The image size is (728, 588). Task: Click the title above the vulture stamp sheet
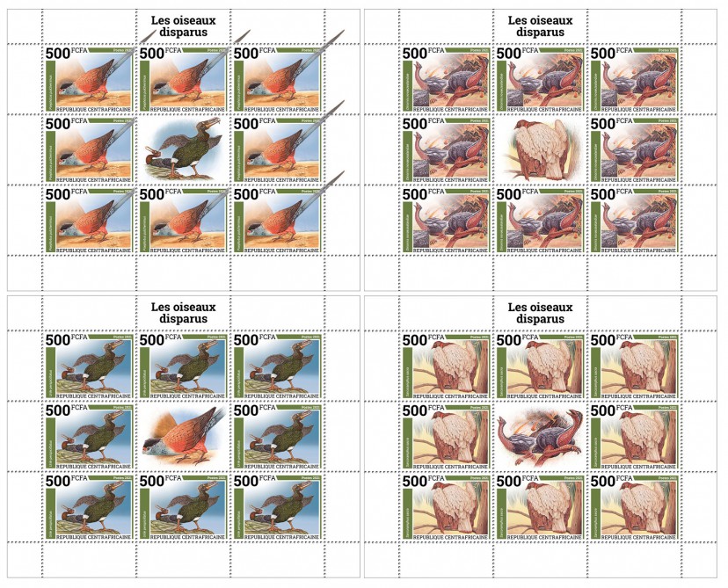(x=540, y=313)
